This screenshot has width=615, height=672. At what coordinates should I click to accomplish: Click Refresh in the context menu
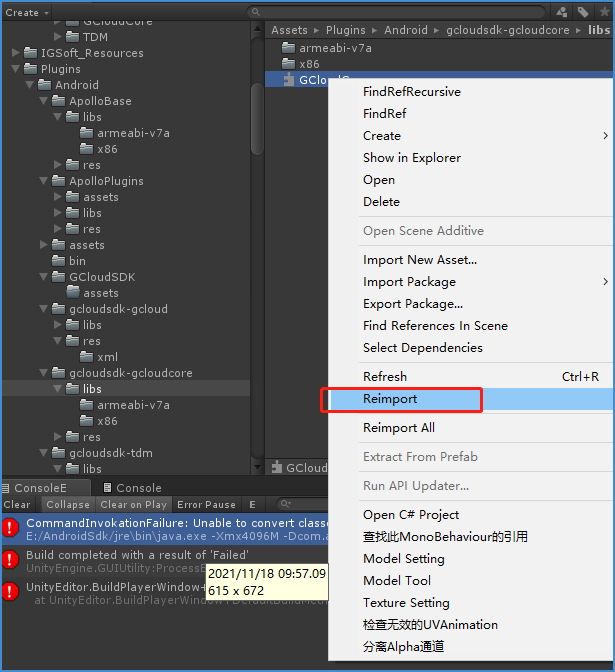tap(471, 376)
